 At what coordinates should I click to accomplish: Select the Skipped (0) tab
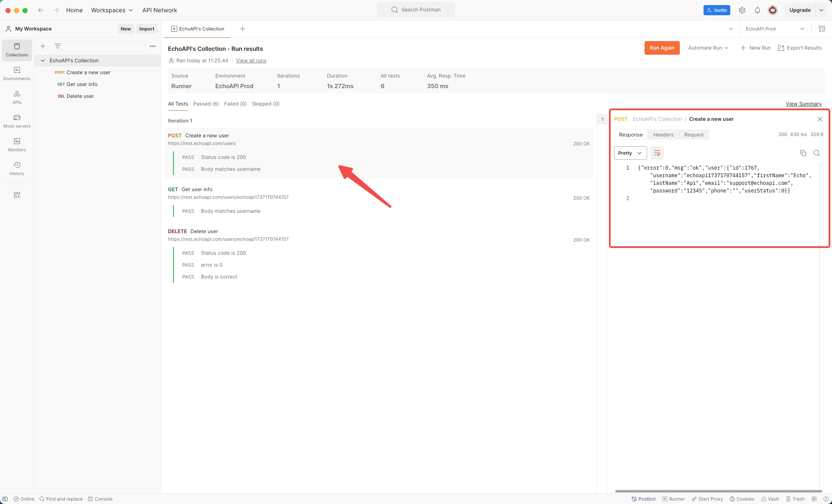pos(266,104)
